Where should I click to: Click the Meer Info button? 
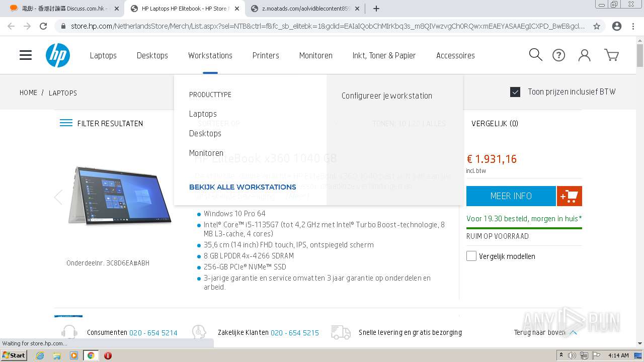511,196
